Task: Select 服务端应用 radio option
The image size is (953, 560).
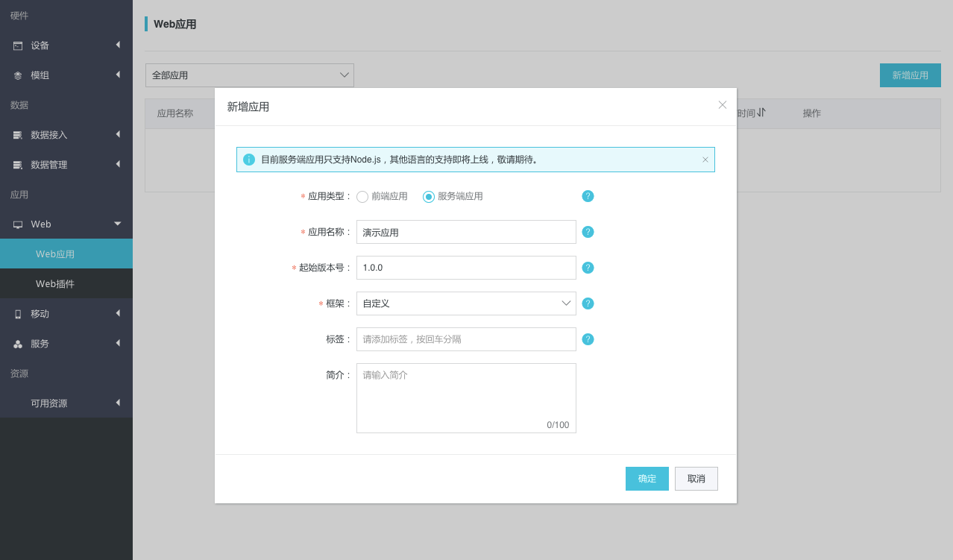Action: click(x=429, y=197)
